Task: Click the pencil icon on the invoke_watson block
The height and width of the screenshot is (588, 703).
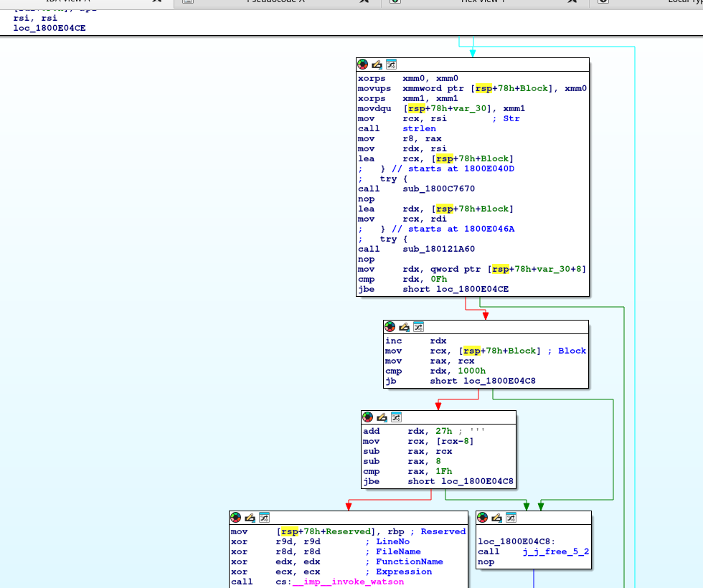Action: pos(250,517)
